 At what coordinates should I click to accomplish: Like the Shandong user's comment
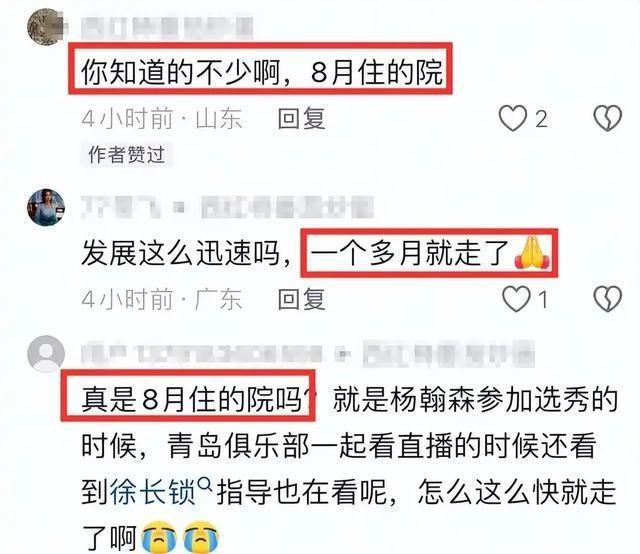513,118
